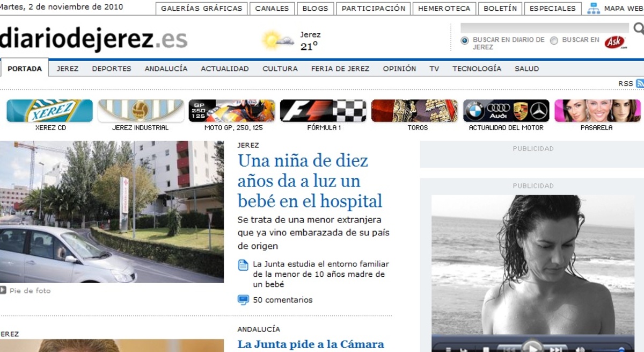Open the Feria de Jerez tab
644x352 pixels.
(x=340, y=68)
